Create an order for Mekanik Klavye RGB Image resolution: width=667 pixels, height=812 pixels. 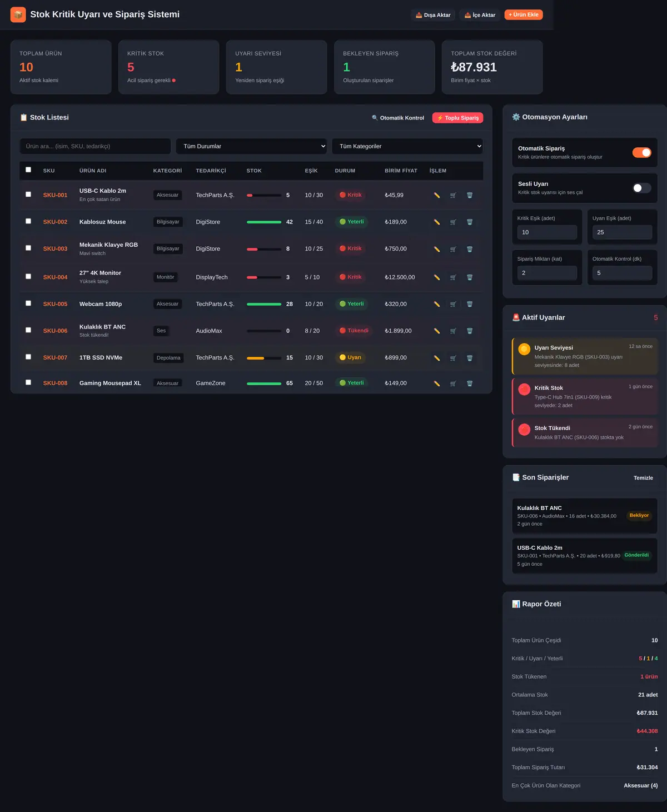(x=453, y=249)
